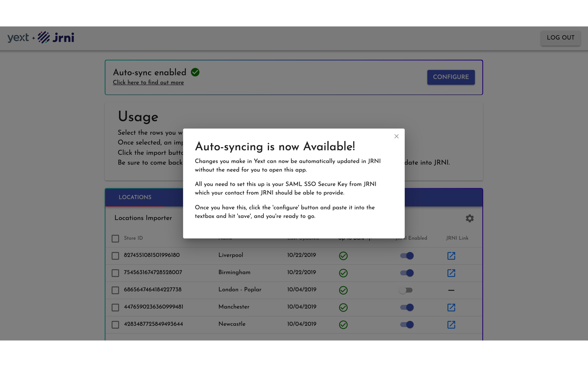Click the 'Auto-syncing is now Available!' heading

275,147
